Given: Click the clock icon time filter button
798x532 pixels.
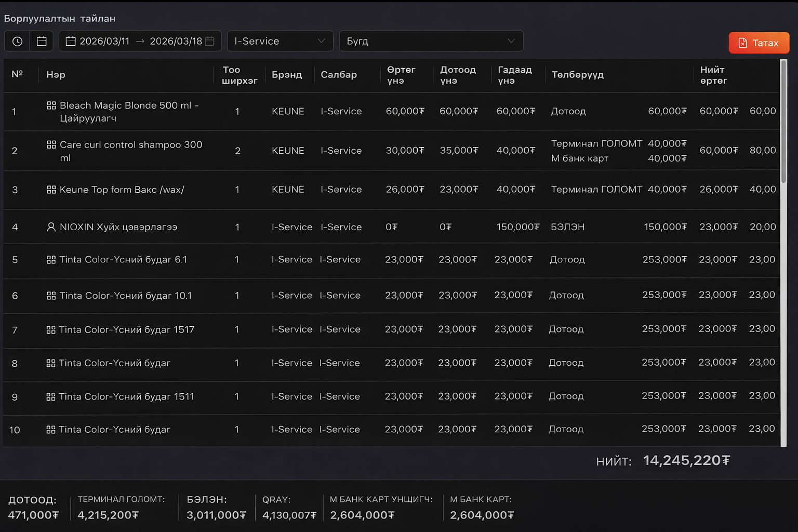Looking at the screenshot, I should 17,42.
